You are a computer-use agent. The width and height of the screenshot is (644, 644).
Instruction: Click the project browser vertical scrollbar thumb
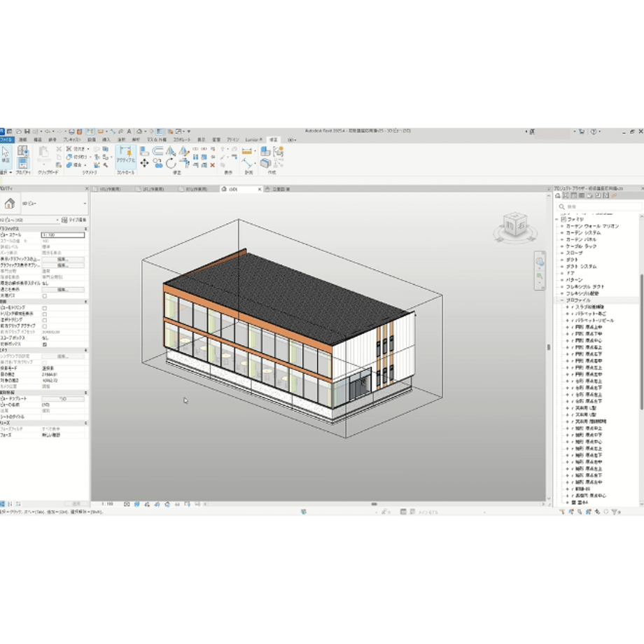coord(641,342)
